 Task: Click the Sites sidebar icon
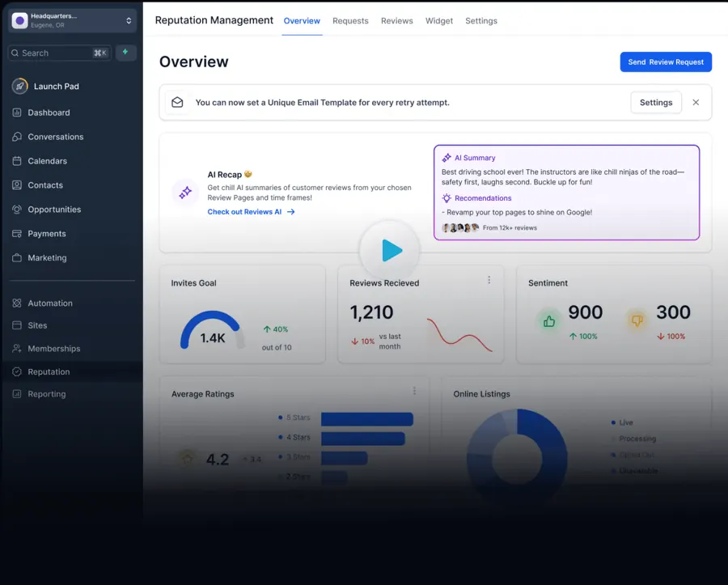[17, 325]
